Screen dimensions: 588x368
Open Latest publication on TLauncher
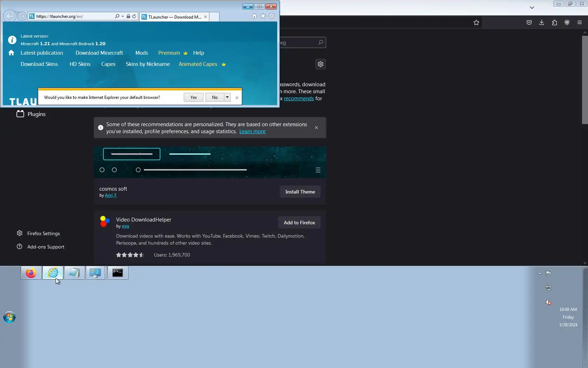[42, 53]
